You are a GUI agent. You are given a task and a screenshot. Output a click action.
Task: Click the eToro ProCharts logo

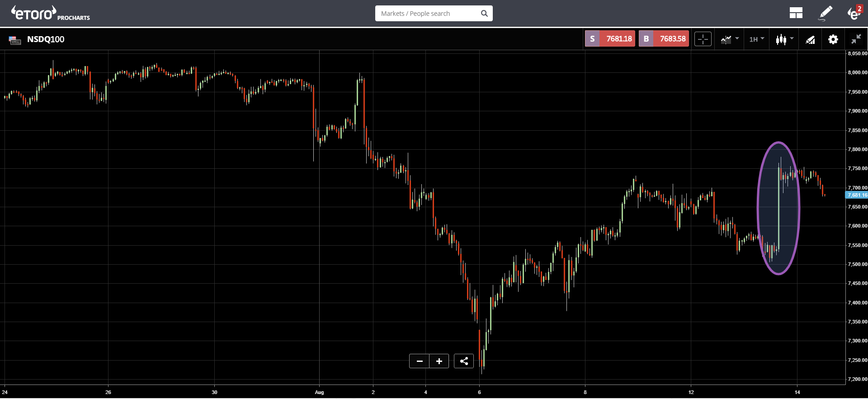[51, 13]
